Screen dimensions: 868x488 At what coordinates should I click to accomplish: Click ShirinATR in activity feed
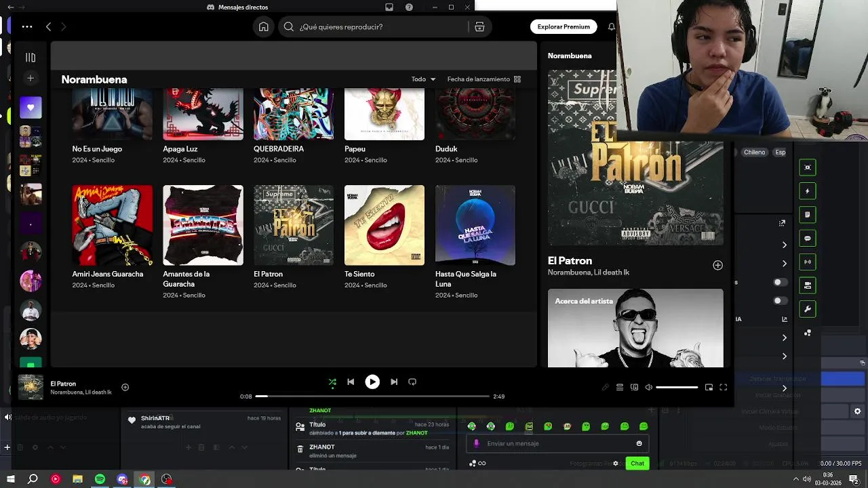(155, 418)
